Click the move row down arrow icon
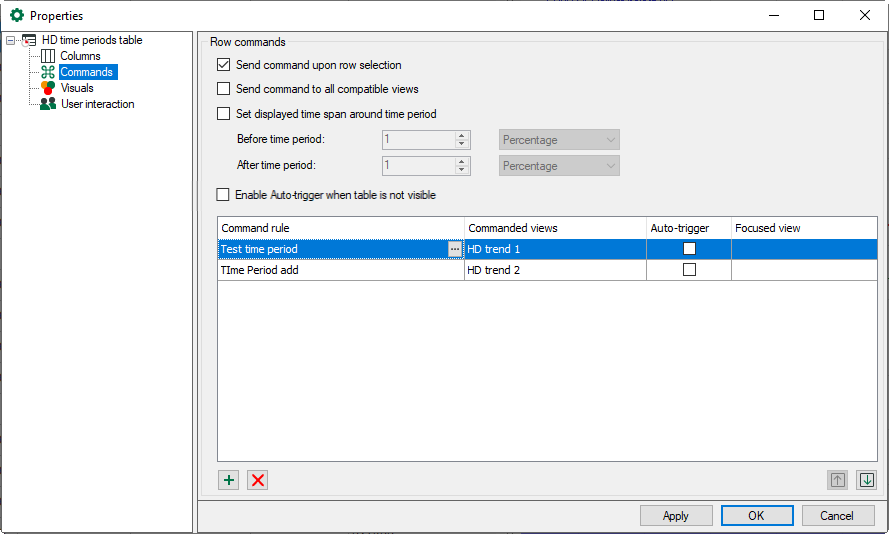 tap(866, 480)
